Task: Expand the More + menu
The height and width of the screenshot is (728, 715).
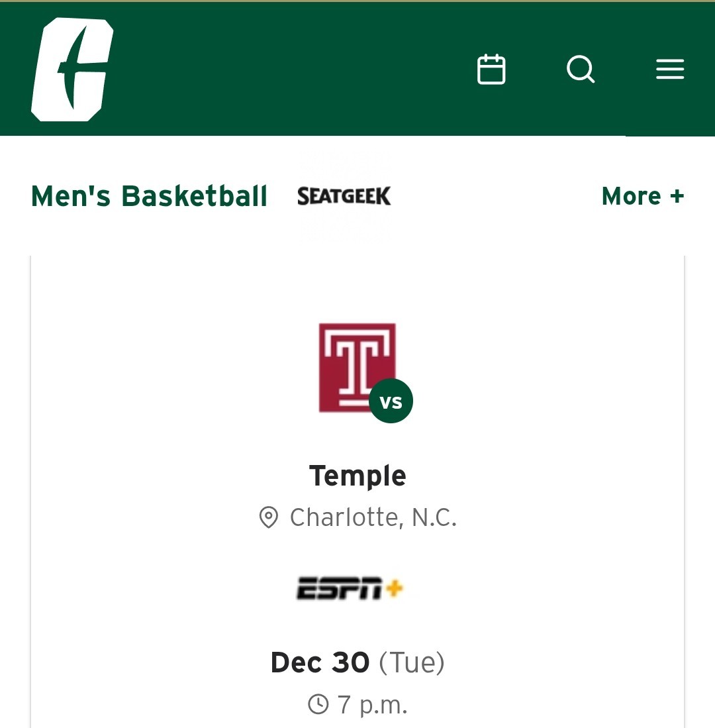Action: click(642, 196)
